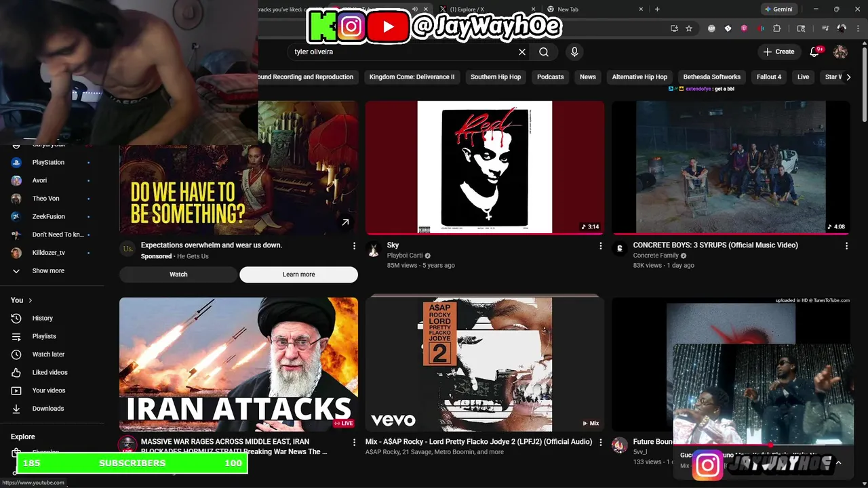The width and height of the screenshot is (868, 488).
Task: Start voice search with the microphone icon
Action: click(574, 52)
